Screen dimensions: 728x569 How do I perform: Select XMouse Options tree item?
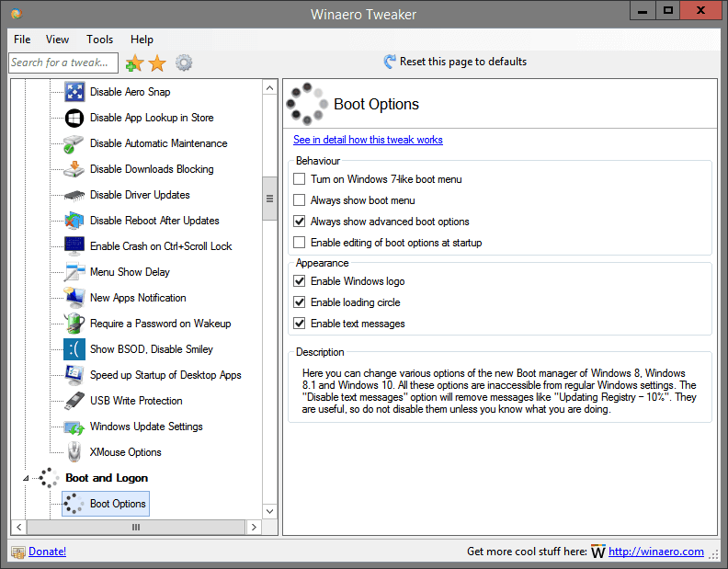click(125, 452)
